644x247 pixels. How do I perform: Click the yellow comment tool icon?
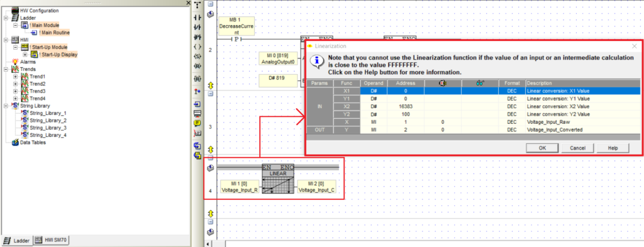197,123
